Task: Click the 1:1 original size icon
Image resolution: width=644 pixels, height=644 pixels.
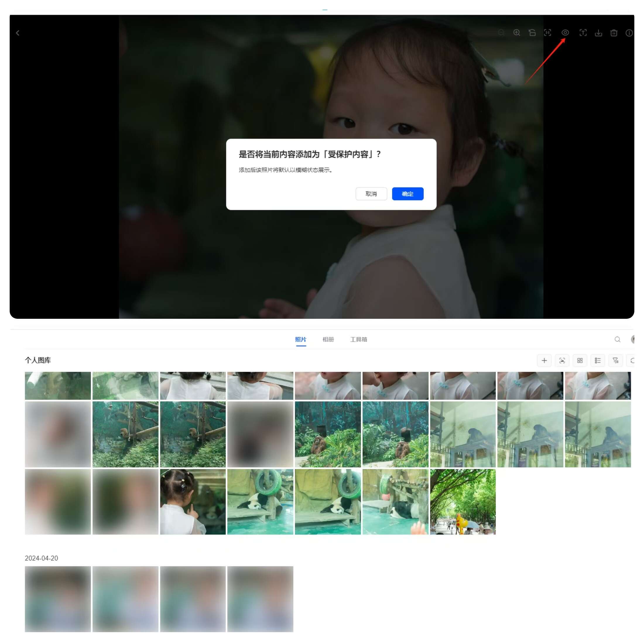Action: point(548,33)
